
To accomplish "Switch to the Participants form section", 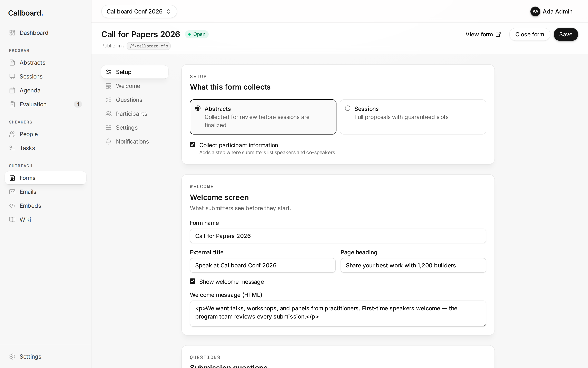I will pos(135,114).
